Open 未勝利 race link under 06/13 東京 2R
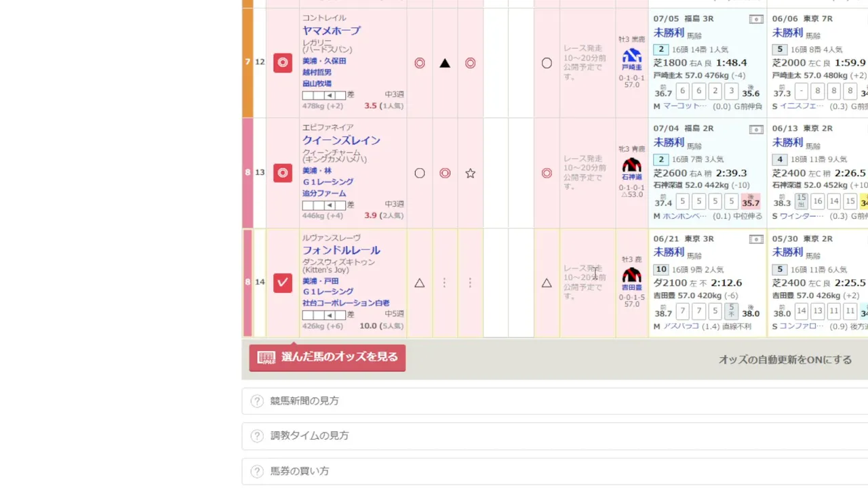 point(787,142)
